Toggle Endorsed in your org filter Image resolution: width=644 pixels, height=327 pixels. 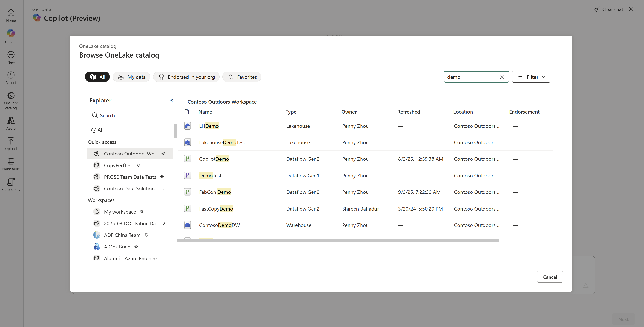[186, 77]
